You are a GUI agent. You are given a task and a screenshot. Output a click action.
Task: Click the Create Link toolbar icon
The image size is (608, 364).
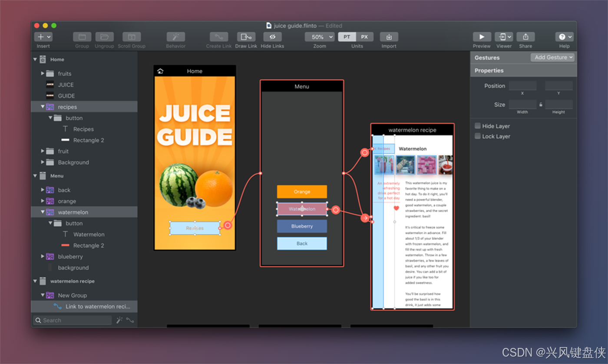pos(219,37)
